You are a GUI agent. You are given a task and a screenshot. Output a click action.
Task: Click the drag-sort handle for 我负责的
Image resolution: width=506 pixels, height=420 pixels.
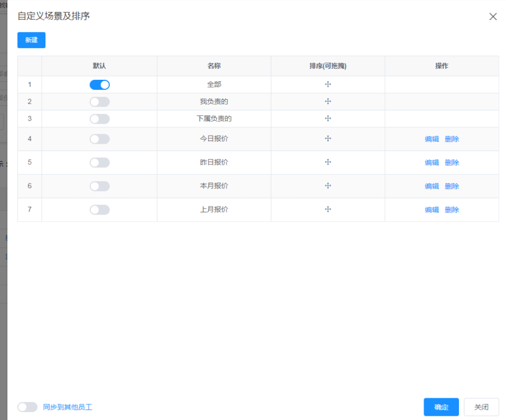tap(328, 100)
